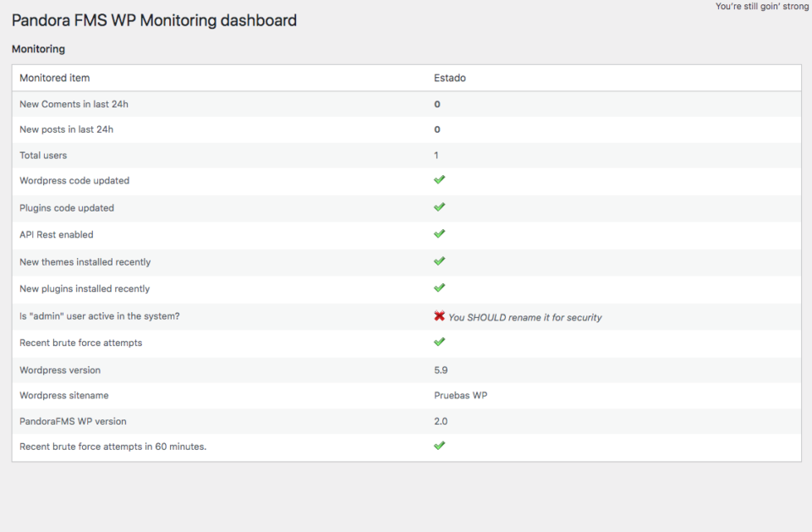Viewport: 812px width, 532px height.
Task: Click the sitename value Pruebas WP
Action: click(460, 395)
